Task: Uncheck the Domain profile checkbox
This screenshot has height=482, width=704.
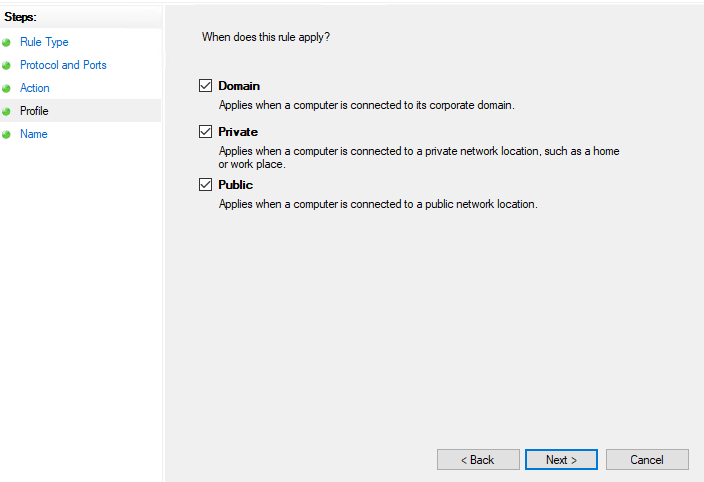Action: [x=205, y=85]
